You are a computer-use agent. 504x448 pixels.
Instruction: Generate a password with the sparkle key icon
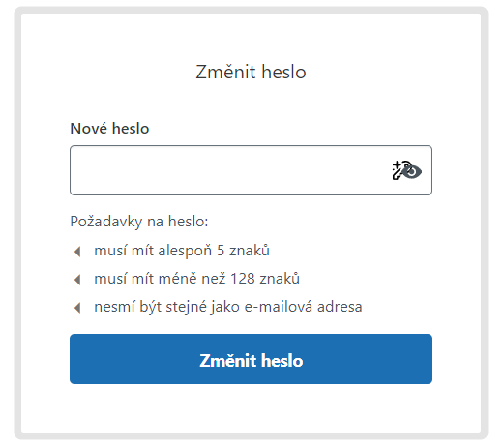click(x=397, y=170)
